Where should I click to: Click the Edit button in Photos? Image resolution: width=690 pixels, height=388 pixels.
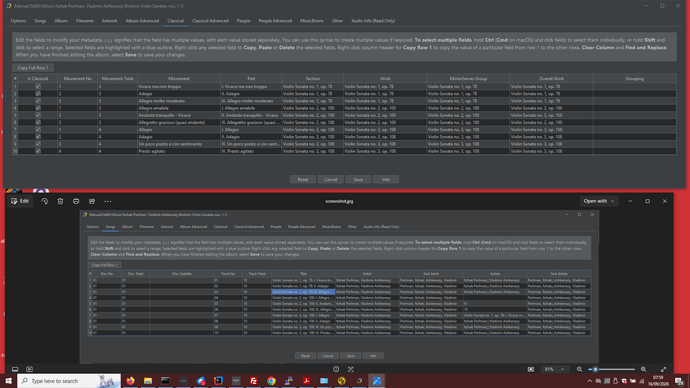click(x=20, y=201)
